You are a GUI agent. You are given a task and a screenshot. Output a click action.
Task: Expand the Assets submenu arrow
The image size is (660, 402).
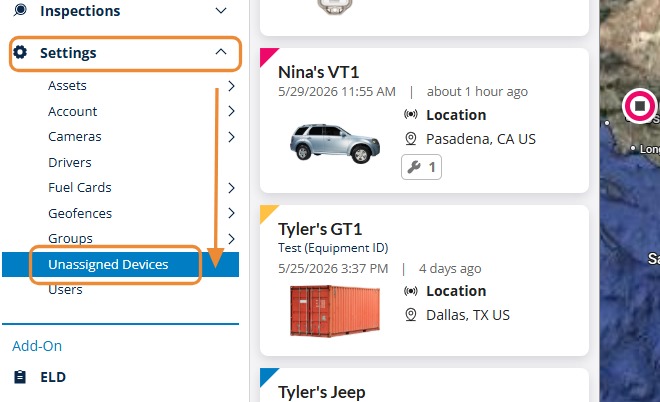(x=231, y=86)
